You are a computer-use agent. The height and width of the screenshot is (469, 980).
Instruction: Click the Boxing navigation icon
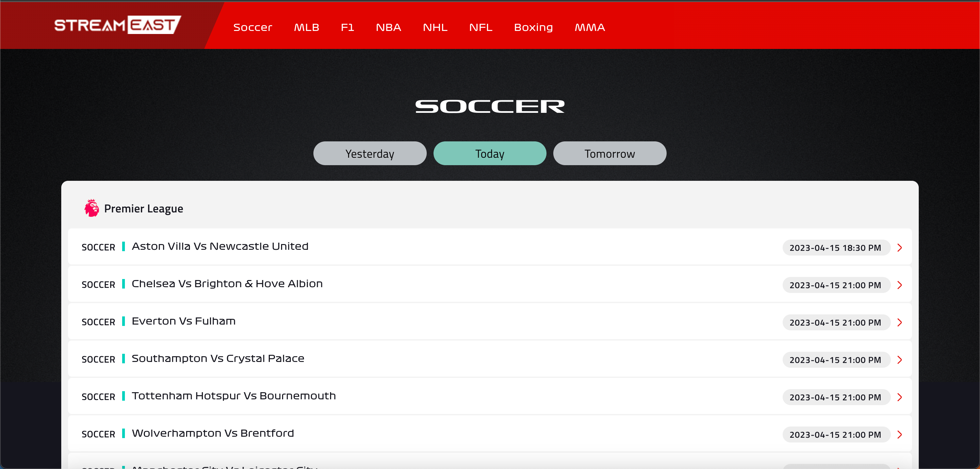coord(534,27)
